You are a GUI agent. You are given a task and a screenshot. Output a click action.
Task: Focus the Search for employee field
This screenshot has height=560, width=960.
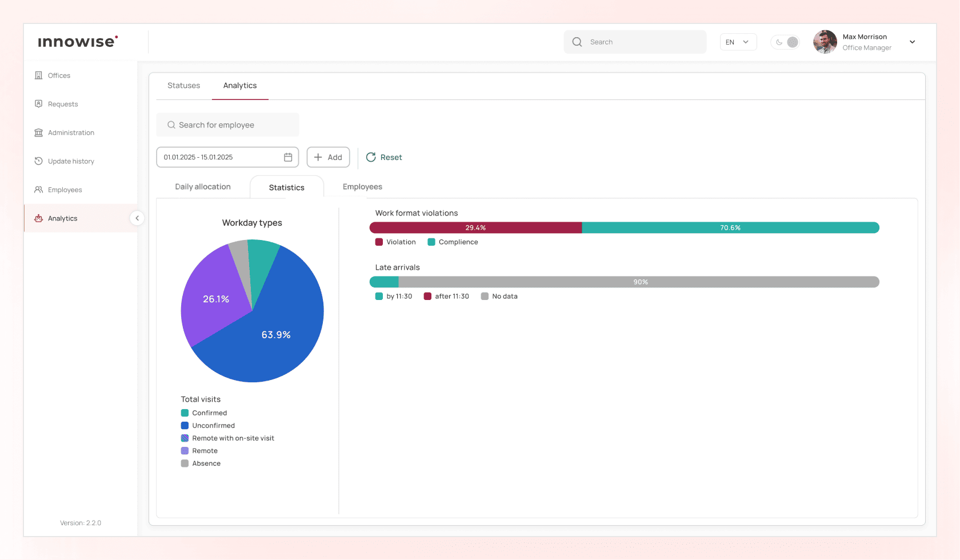[x=227, y=125]
